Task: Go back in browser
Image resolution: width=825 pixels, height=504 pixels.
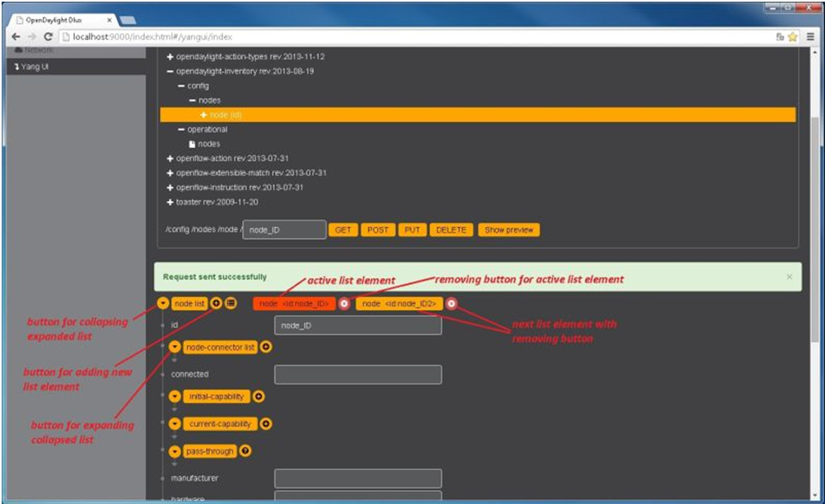Action: [16, 36]
